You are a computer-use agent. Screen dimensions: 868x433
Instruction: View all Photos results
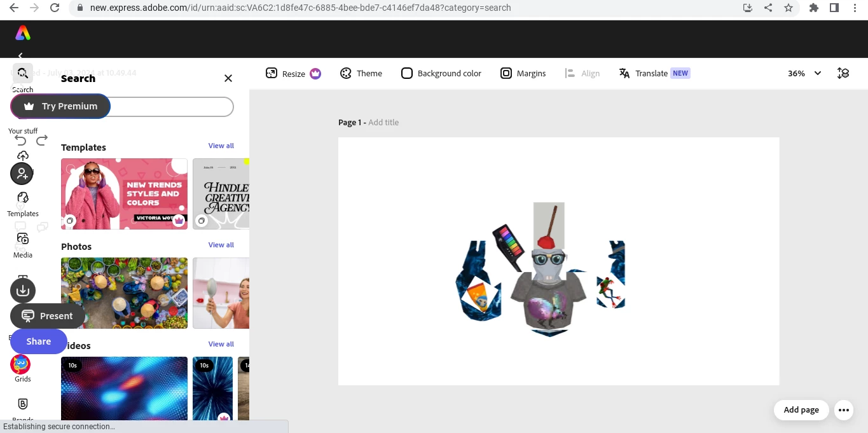(x=221, y=245)
